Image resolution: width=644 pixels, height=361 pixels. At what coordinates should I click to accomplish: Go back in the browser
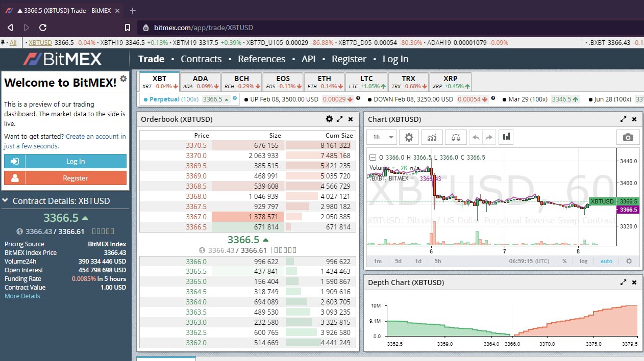click(10, 28)
